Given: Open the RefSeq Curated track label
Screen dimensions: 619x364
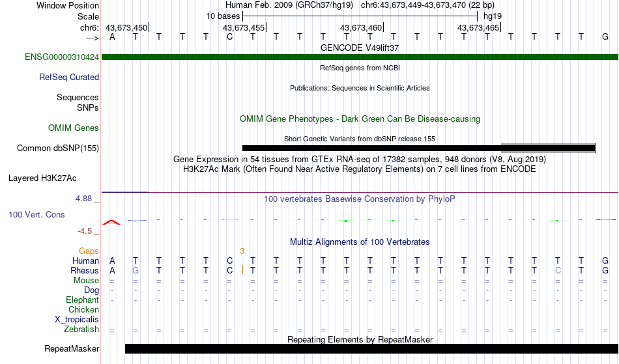Looking at the screenshot, I should (68, 77).
